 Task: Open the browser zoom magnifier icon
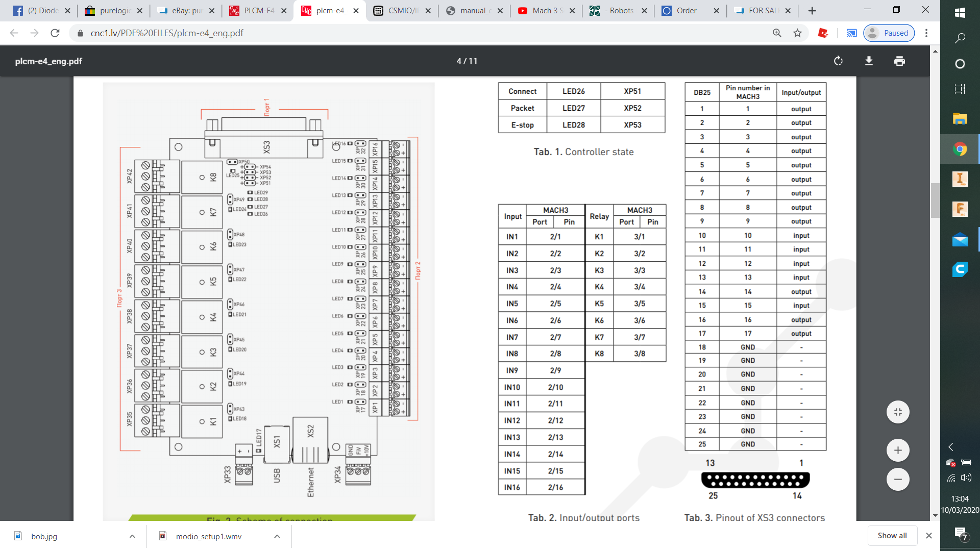[777, 33]
